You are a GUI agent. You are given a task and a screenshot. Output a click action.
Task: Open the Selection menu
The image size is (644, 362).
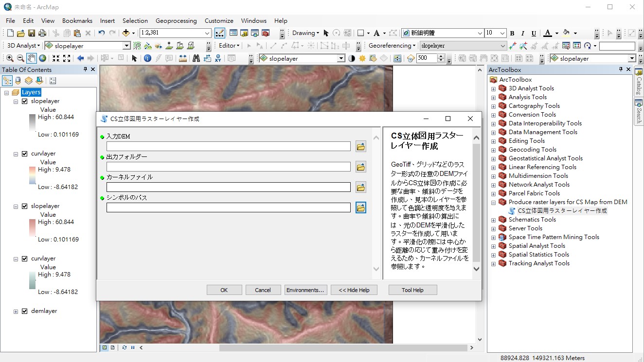pyautogui.click(x=135, y=20)
